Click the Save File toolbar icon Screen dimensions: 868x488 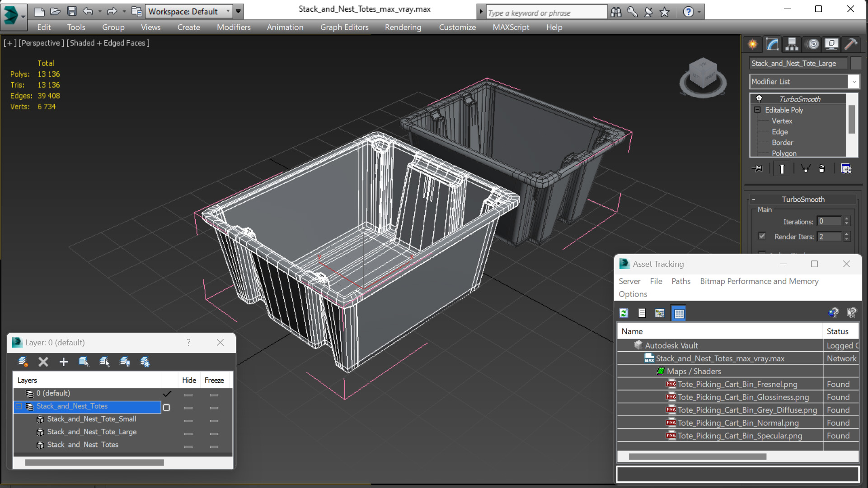click(71, 11)
